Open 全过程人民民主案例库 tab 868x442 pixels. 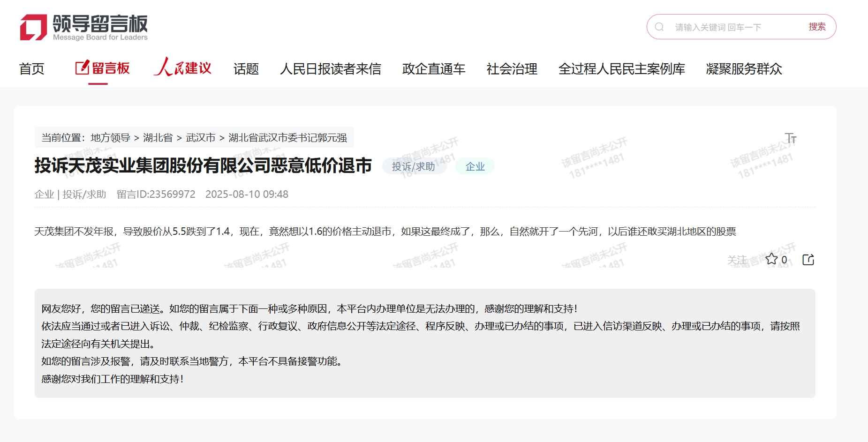point(622,69)
